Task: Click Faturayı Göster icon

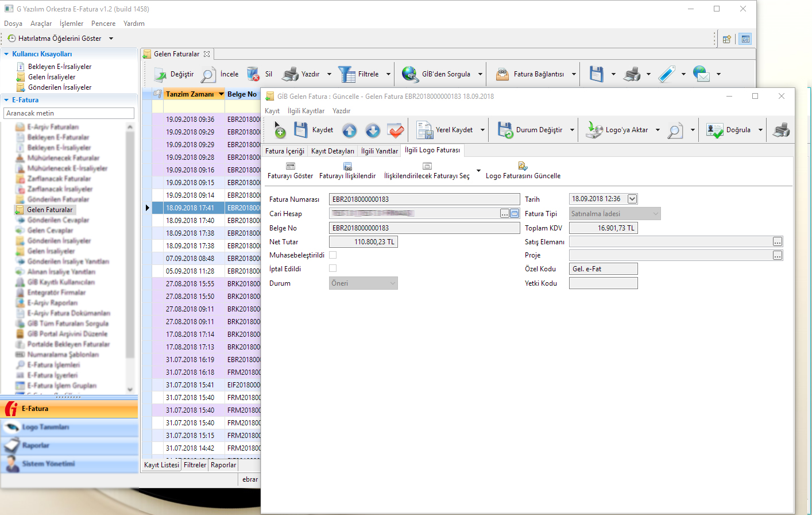Action: [291, 166]
